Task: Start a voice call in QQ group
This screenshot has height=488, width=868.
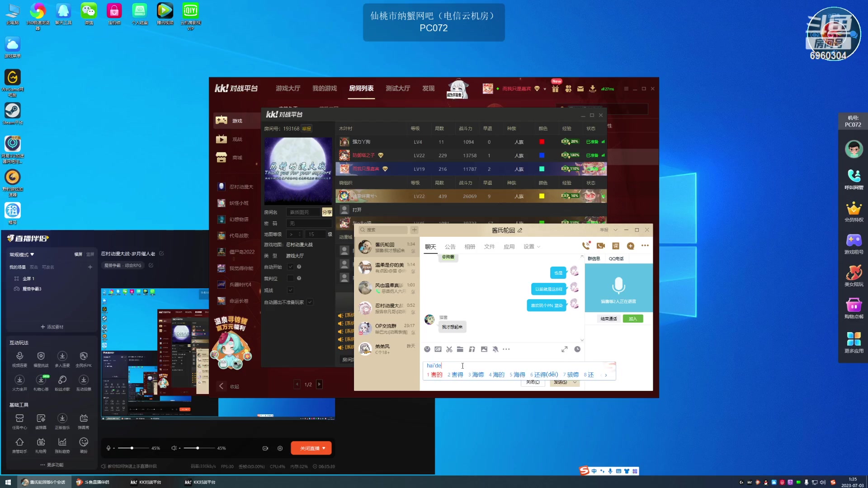Action: pos(586,246)
